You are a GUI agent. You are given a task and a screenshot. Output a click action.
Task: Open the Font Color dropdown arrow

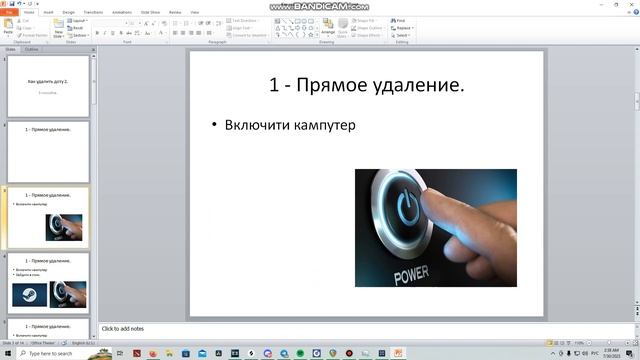coord(166,33)
